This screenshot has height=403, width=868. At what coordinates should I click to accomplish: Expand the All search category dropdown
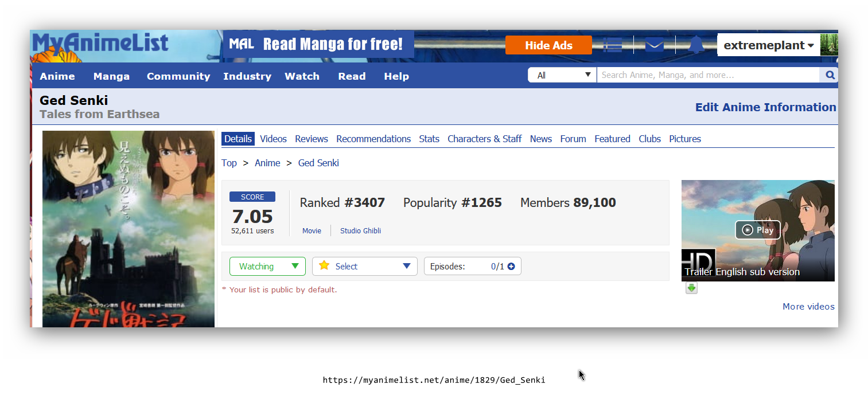pos(562,75)
